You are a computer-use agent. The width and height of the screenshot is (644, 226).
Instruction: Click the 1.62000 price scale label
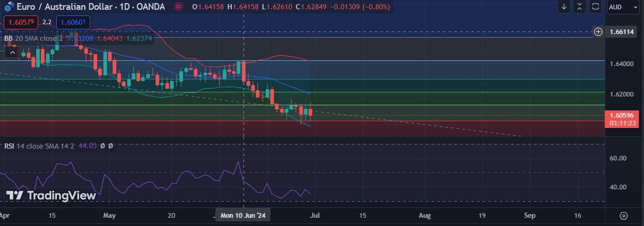tap(621, 95)
